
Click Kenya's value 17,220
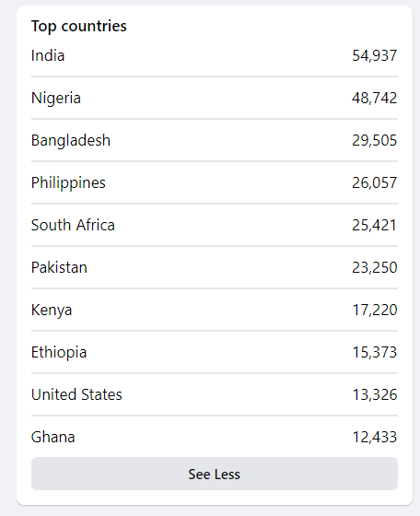375,310
